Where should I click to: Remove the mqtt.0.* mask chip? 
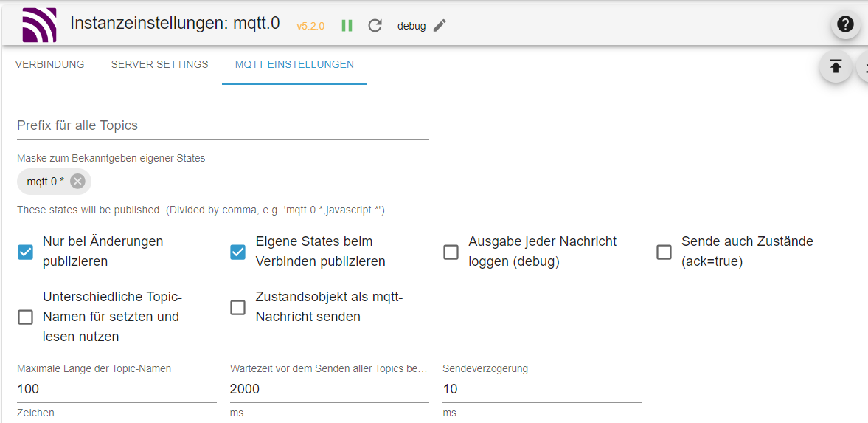click(77, 181)
